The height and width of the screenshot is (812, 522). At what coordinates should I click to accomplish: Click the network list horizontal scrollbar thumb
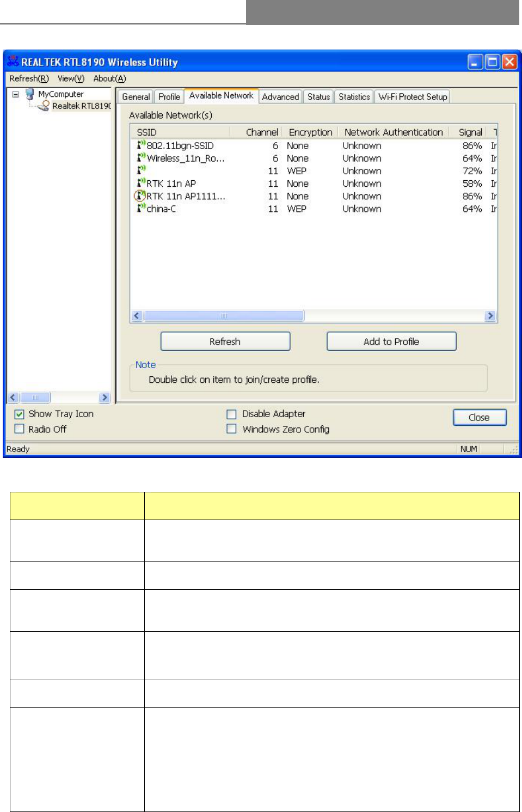click(224, 316)
